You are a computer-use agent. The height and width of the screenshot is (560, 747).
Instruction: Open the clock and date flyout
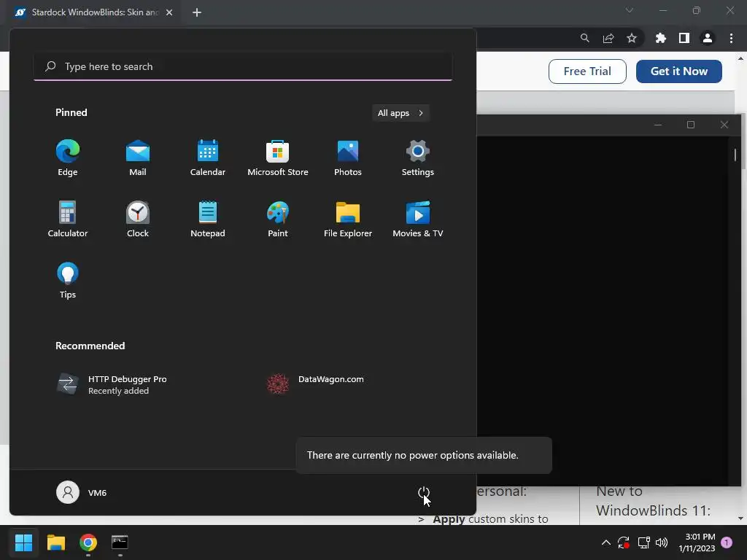pos(697,542)
